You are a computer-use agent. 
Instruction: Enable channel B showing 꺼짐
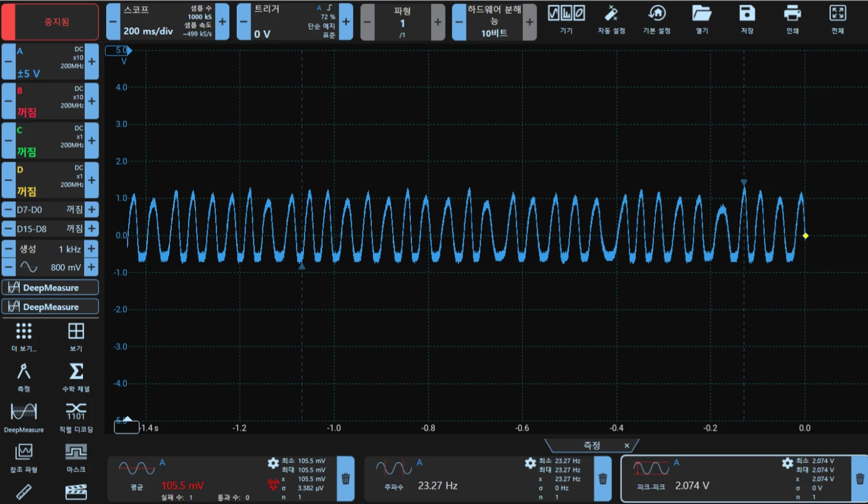50,101
